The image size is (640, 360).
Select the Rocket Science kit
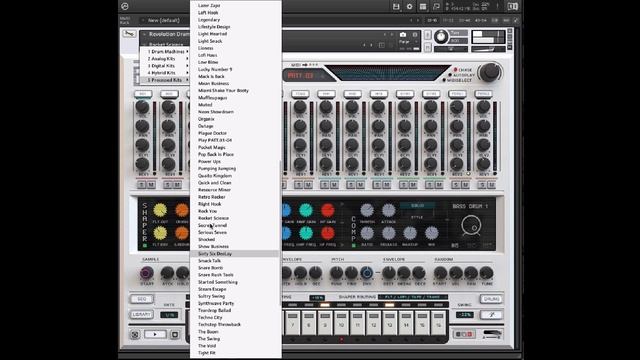click(235, 218)
